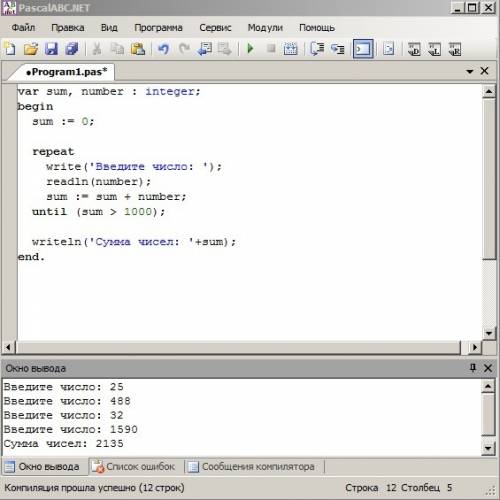Switch to Сообщения компилятора tab
Image resolution: width=500 pixels, height=500 pixels.
252,467
